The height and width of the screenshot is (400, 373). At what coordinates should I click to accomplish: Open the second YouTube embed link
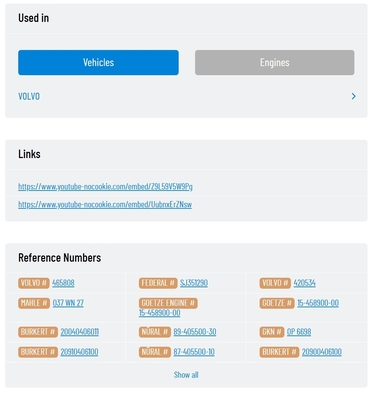[105, 204]
